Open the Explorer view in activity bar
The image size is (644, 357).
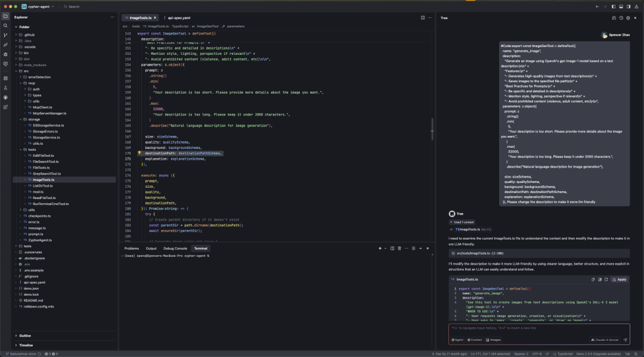click(5, 17)
